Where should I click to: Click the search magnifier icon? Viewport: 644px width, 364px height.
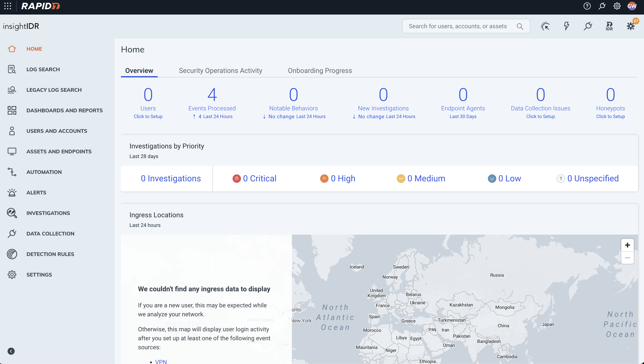pos(520,26)
